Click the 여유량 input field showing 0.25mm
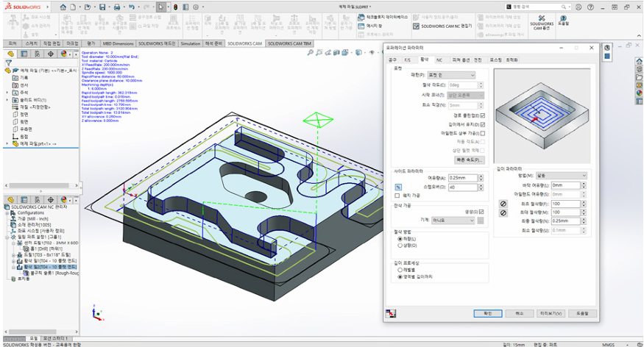The width and height of the screenshot is (644, 347). pos(463,179)
